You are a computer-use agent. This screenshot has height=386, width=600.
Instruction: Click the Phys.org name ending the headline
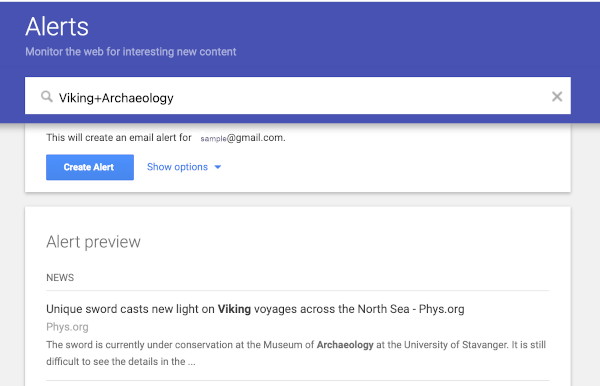click(442, 309)
